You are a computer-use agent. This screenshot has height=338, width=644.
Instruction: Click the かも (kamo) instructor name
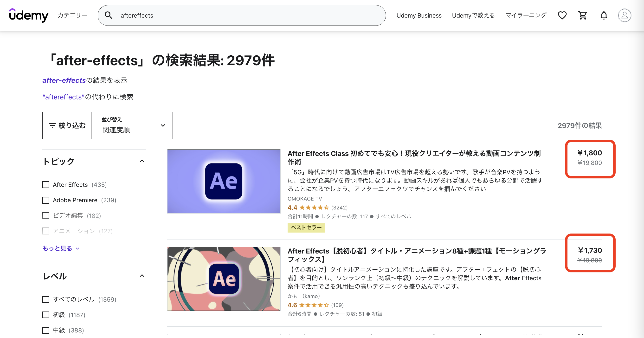(x=304, y=296)
